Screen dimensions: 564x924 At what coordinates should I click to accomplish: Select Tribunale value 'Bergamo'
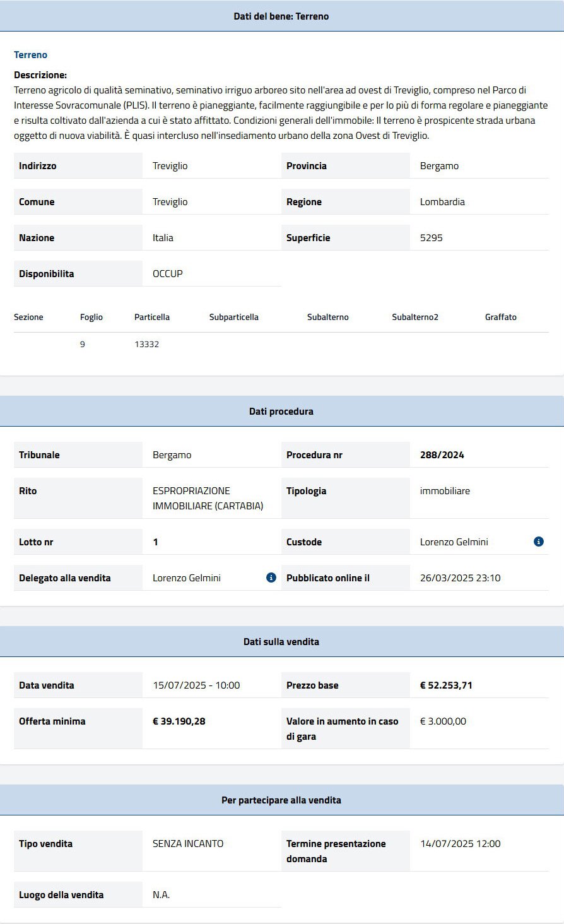point(172,455)
